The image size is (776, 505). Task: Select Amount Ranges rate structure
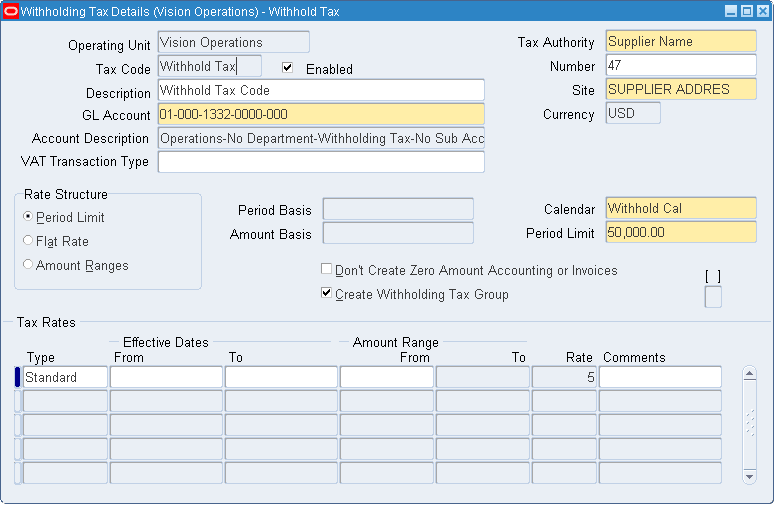click(x=28, y=265)
